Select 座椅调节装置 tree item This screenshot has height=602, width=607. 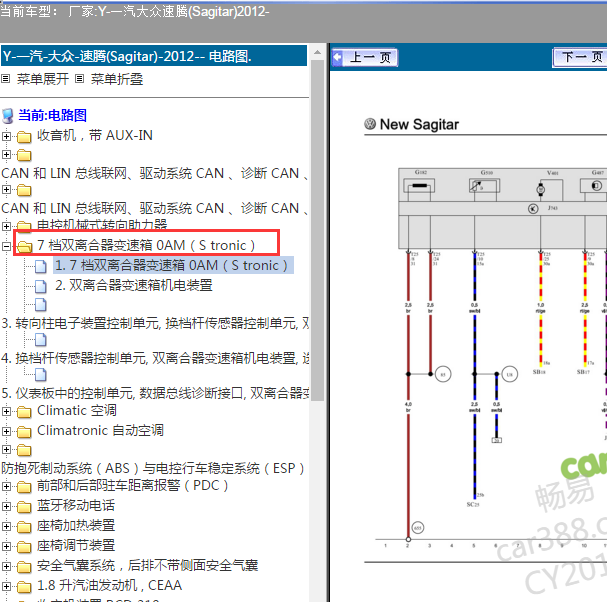coord(76,545)
